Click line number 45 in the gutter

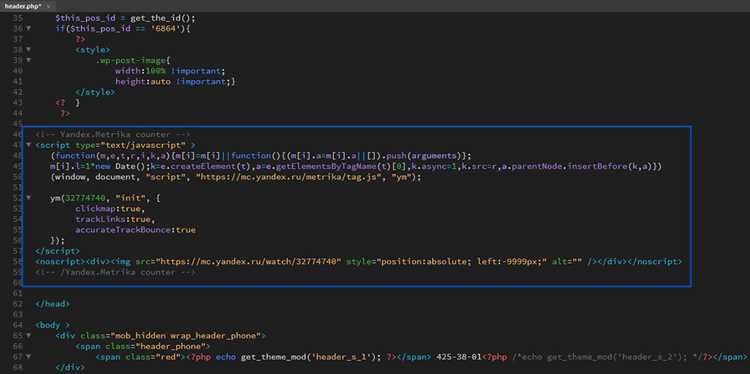pos(17,124)
